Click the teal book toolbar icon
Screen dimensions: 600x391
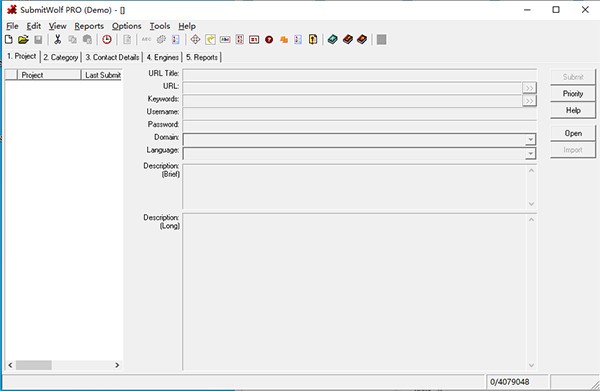[333, 39]
